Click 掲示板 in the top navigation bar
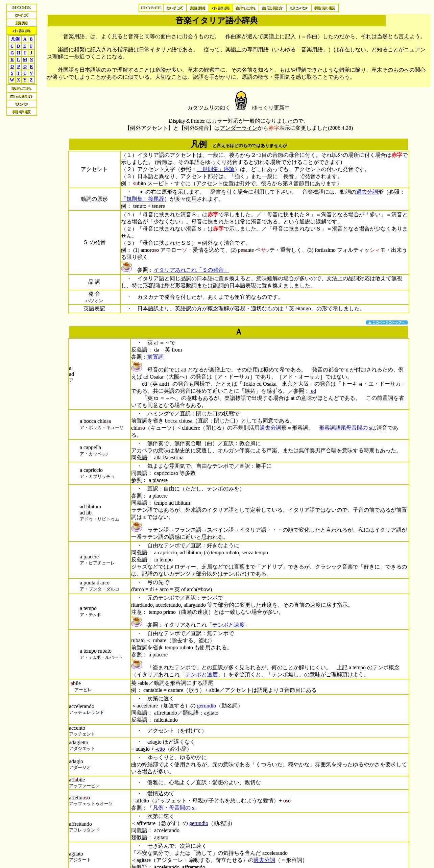 (325, 8)
